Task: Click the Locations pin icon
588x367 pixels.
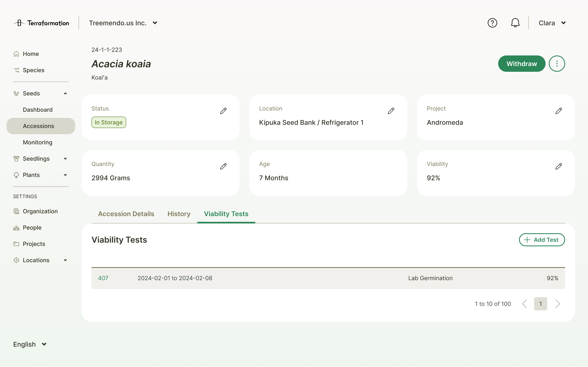Action: point(16,260)
